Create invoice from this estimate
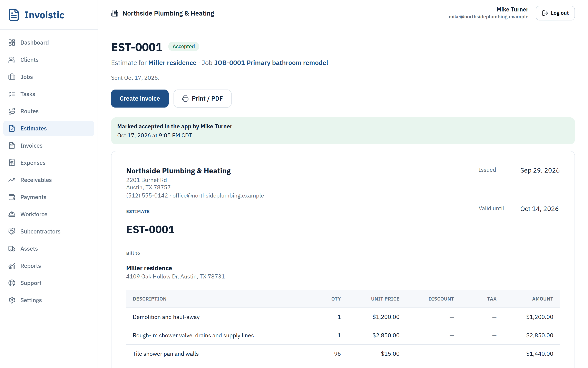Viewport: 588px width, 368px height. coord(140,99)
